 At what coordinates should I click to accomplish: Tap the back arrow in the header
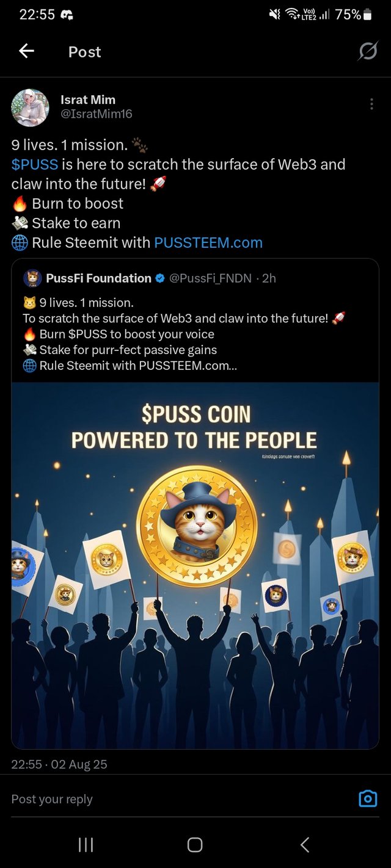26,52
